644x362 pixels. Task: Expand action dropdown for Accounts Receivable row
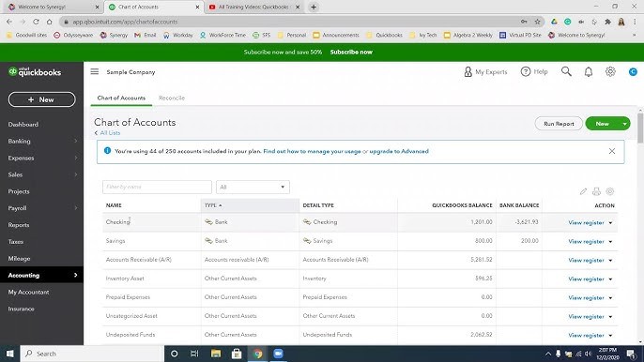pos(610,261)
